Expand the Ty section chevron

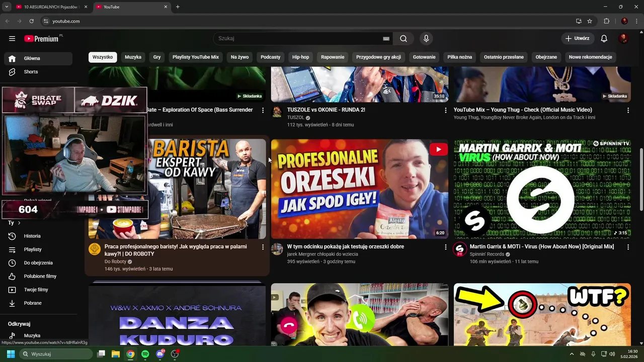click(x=19, y=223)
